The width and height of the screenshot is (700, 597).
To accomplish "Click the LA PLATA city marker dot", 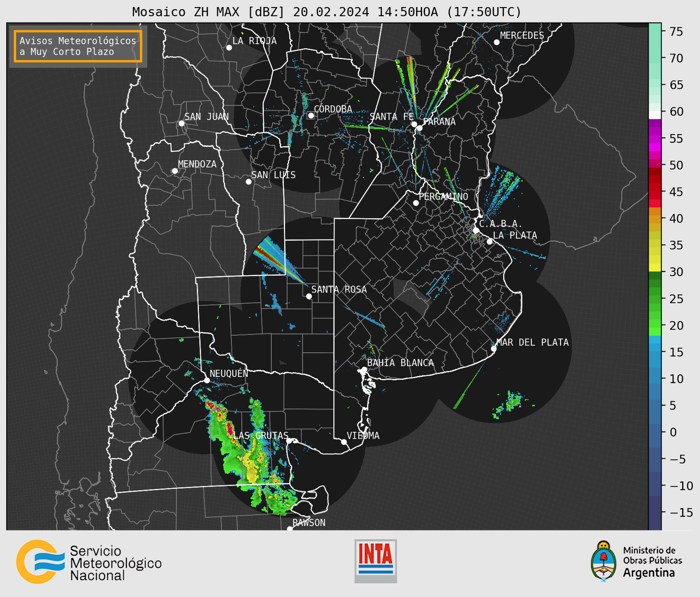I will pos(490,242).
